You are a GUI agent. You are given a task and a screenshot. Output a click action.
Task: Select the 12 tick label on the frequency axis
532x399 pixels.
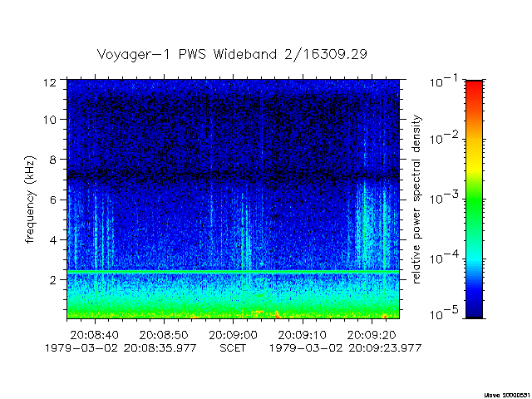point(50,82)
